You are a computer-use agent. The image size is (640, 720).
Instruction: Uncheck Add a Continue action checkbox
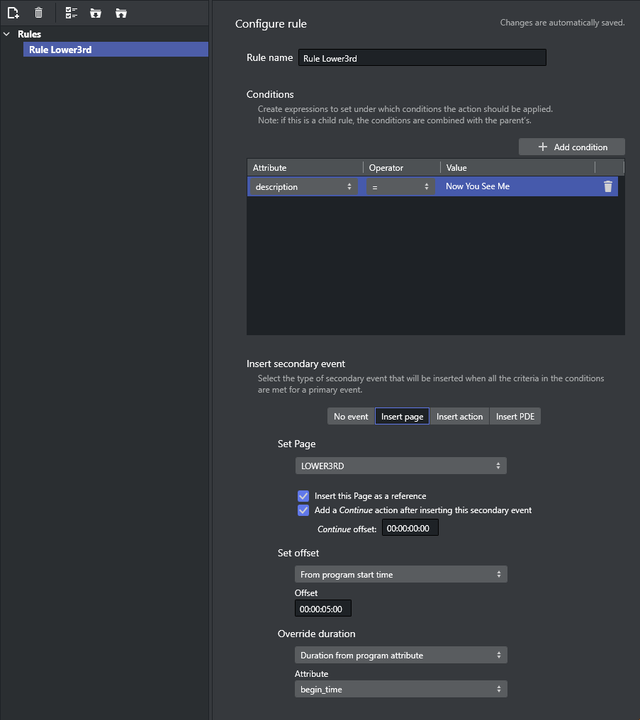(303, 510)
